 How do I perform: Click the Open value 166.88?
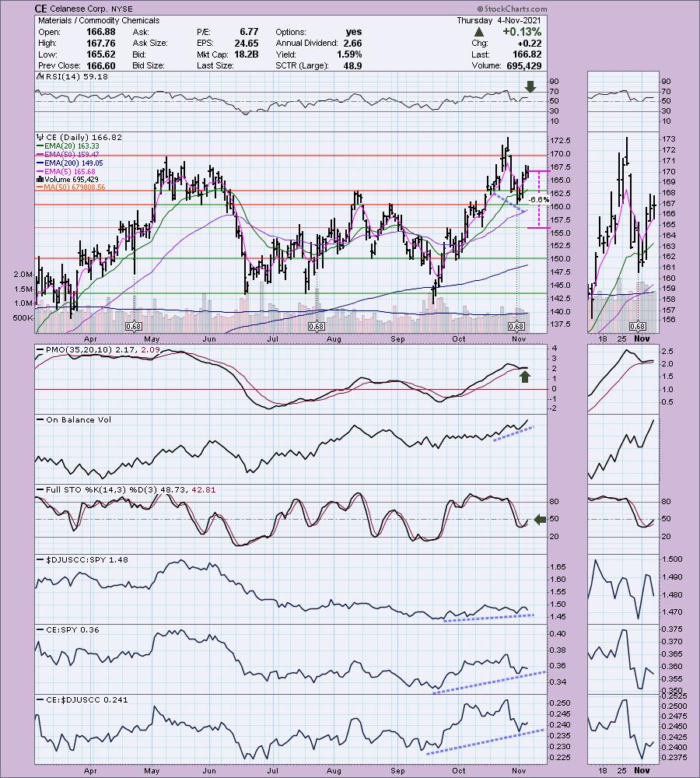(x=100, y=32)
